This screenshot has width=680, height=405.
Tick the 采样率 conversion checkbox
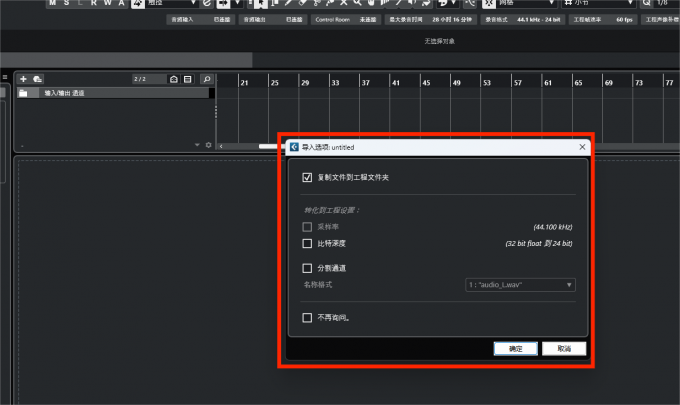[307, 227]
